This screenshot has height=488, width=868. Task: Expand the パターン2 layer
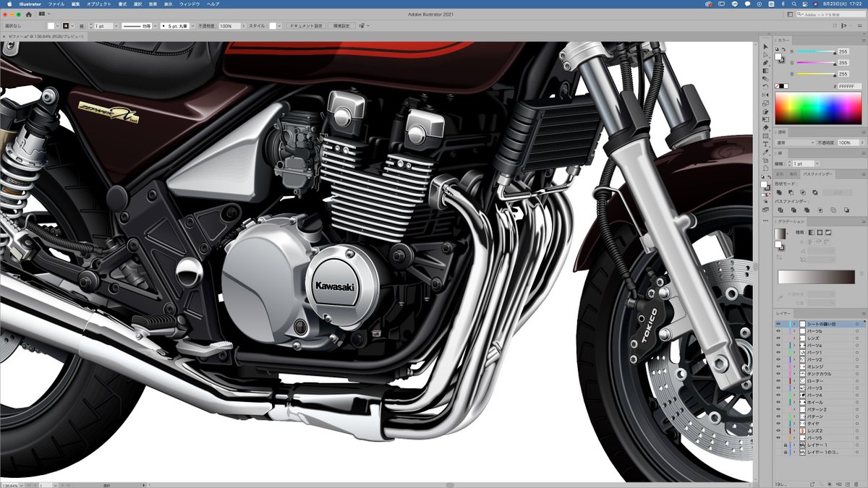[x=793, y=409]
